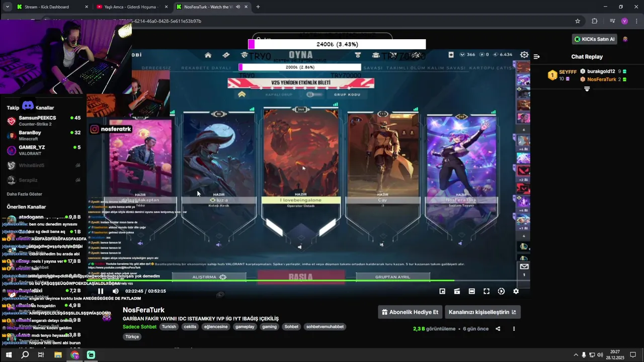Expand Daha Fazla Göster in sidebar
Image resolution: width=644 pixels, height=362 pixels.
coord(24,194)
